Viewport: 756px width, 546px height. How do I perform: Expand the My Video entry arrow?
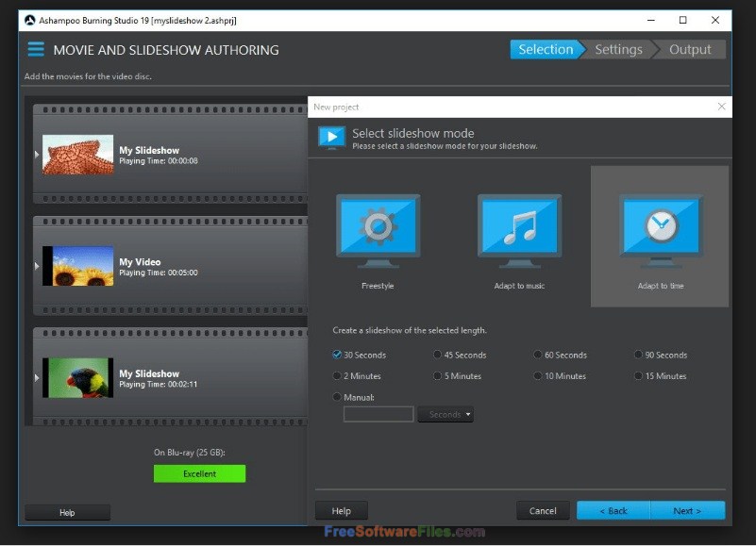[37, 266]
